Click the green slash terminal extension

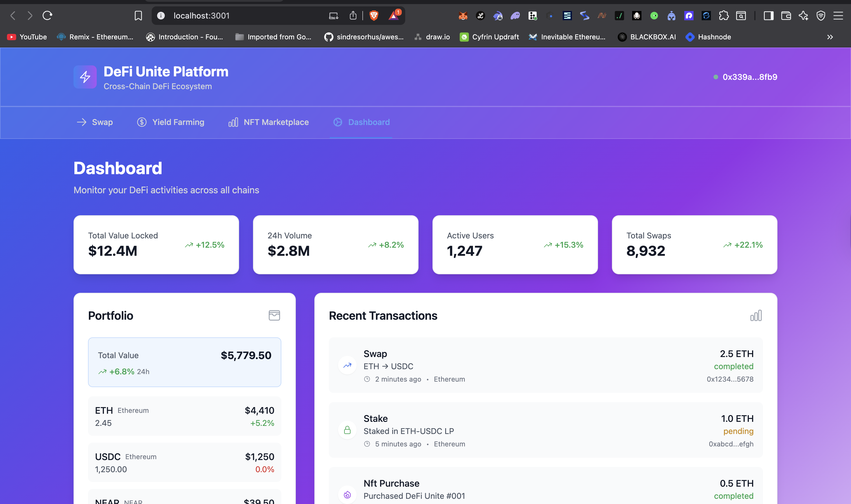coord(619,16)
